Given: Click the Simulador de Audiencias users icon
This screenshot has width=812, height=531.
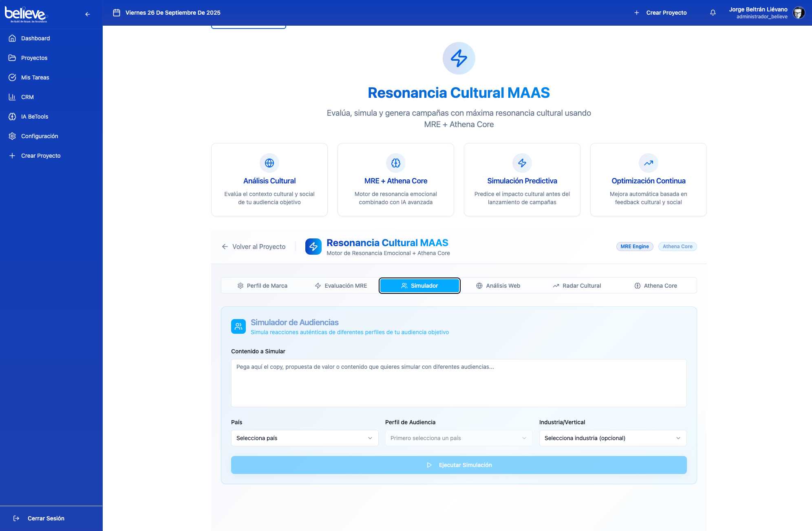Looking at the screenshot, I should pos(238,326).
